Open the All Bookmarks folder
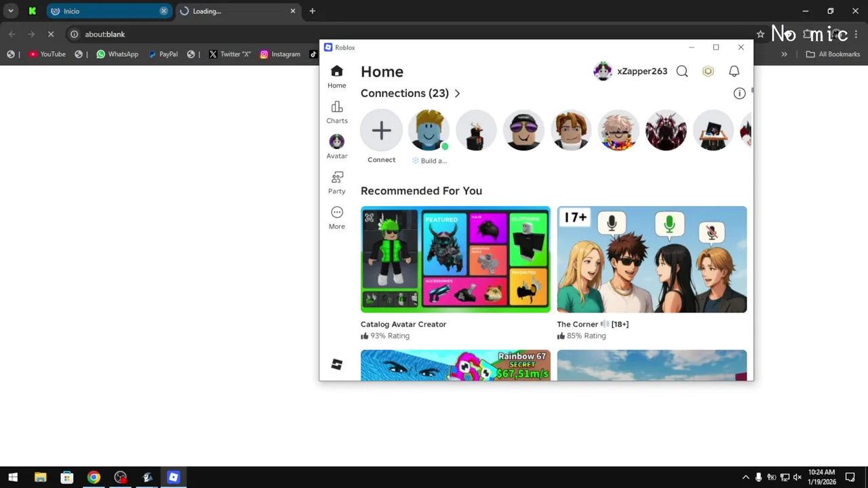The height and width of the screenshot is (488, 868). [x=833, y=54]
